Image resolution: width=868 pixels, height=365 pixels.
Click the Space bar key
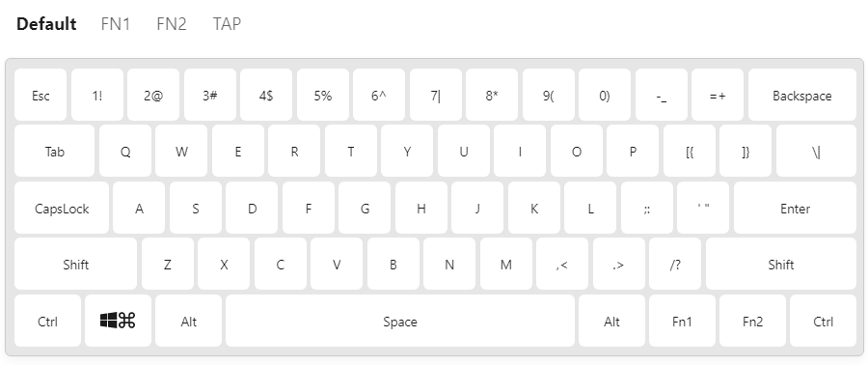tap(399, 321)
